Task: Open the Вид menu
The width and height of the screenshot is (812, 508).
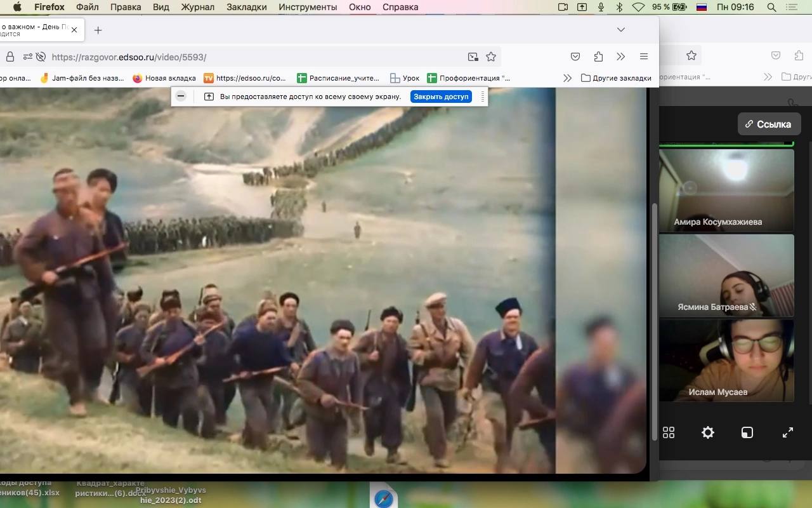Action: pos(161,7)
